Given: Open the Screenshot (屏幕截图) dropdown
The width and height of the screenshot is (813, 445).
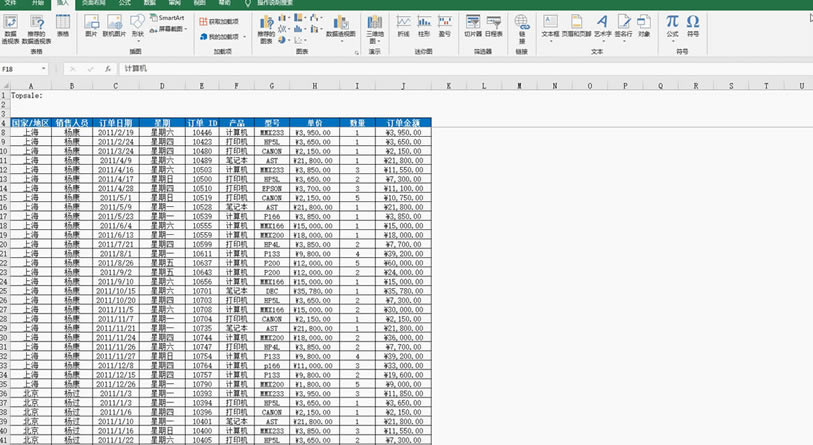Looking at the screenshot, I should tap(169, 29).
